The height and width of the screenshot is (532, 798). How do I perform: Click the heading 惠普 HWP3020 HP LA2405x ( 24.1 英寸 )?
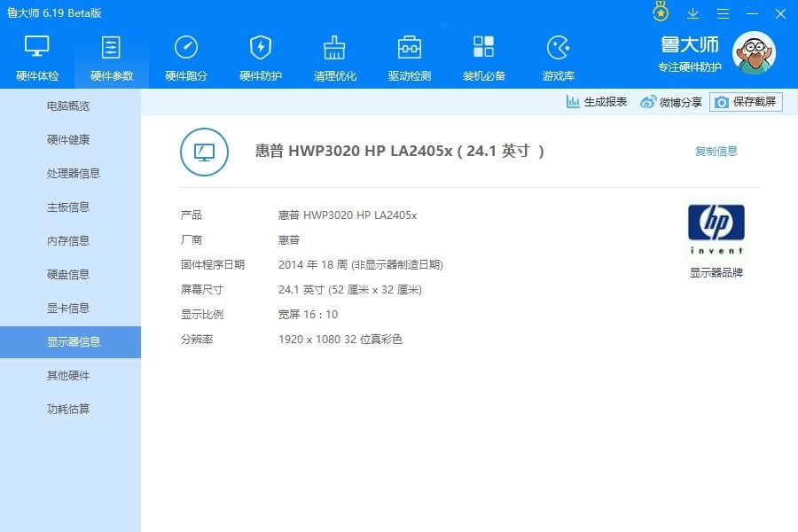(x=400, y=152)
